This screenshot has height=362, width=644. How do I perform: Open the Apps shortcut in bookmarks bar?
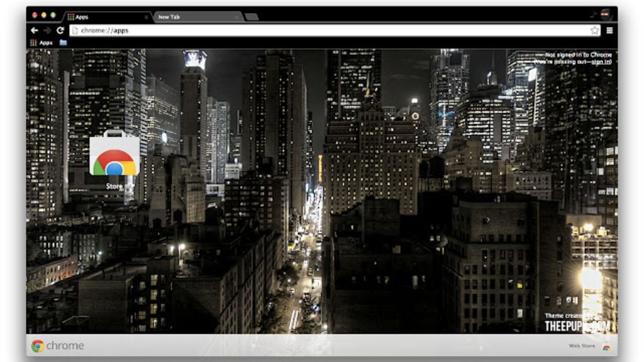[x=42, y=43]
